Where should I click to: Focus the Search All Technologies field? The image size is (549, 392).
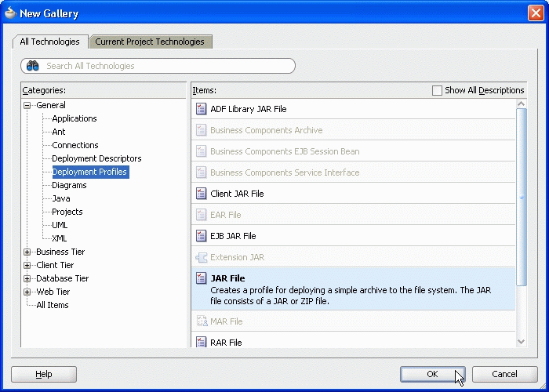[165, 66]
